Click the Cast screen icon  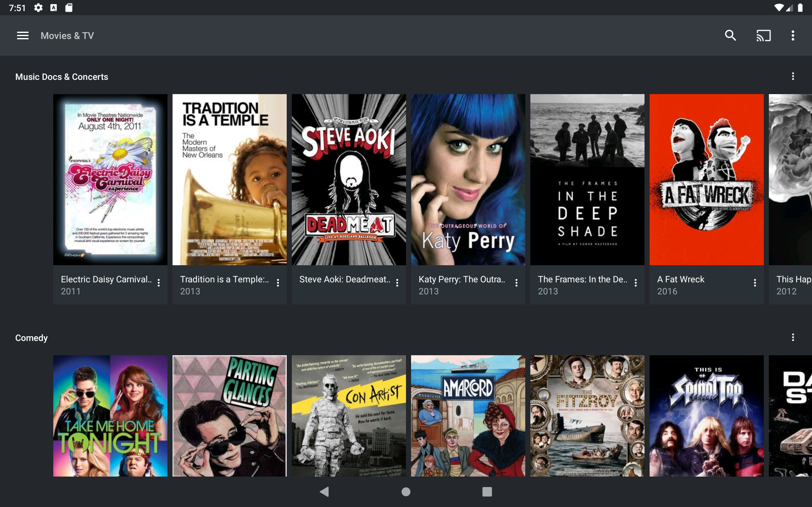762,35
